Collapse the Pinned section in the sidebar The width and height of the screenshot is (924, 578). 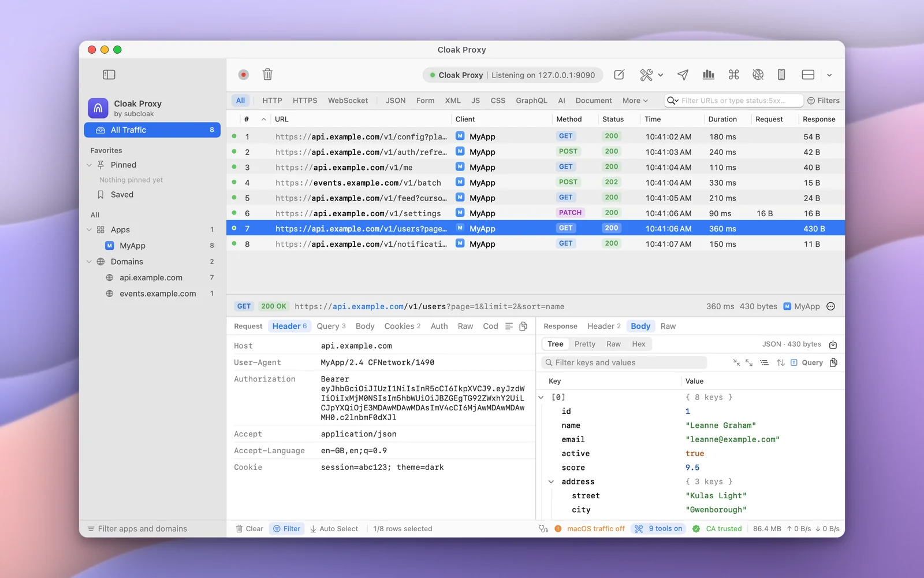pos(89,165)
